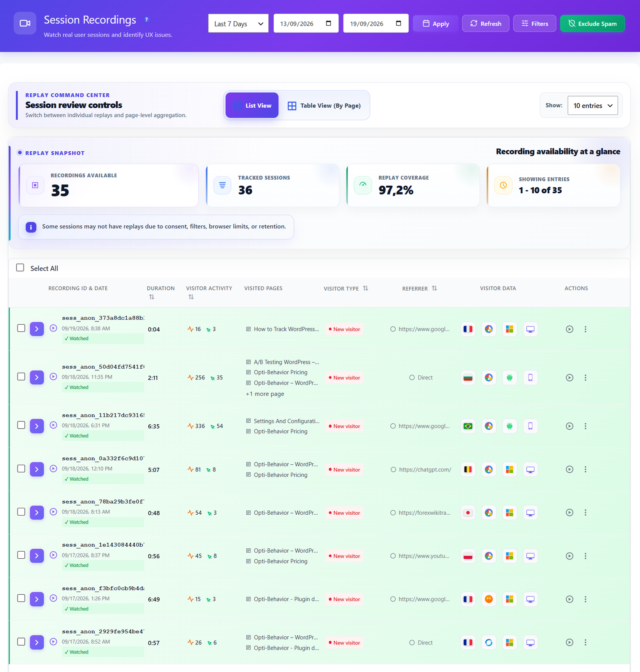Open the 10 entries Show dropdown
This screenshot has height=672, width=640.
[593, 106]
